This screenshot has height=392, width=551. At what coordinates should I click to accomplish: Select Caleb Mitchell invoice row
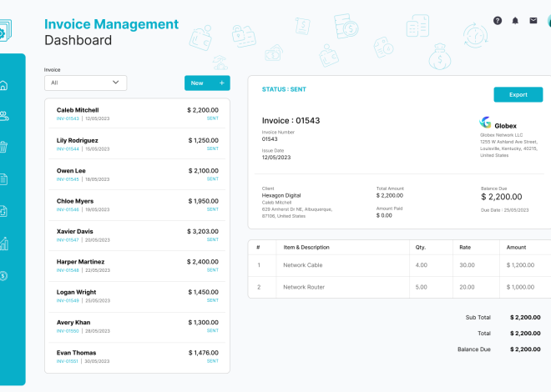tap(138, 113)
